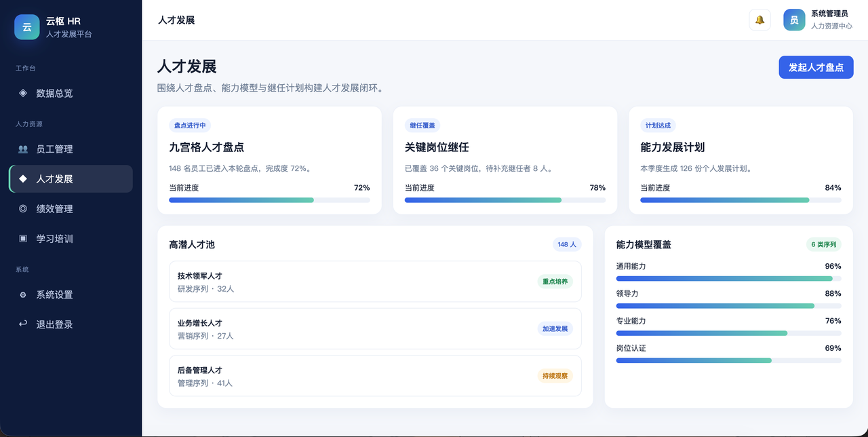This screenshot has width=868, height=437.
Task: Navigate to 学习培训
Action: [x=71, y=239]
